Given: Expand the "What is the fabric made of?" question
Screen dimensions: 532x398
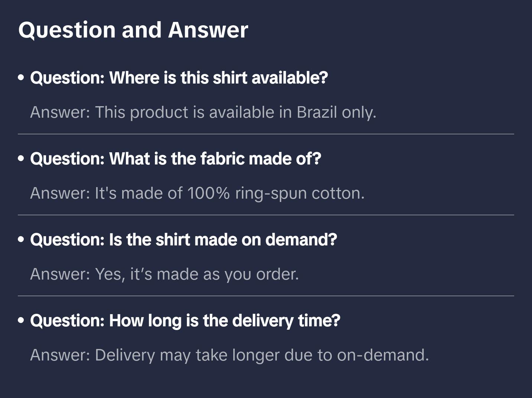Looking at the screenshot, I should (x=176, y=159).
